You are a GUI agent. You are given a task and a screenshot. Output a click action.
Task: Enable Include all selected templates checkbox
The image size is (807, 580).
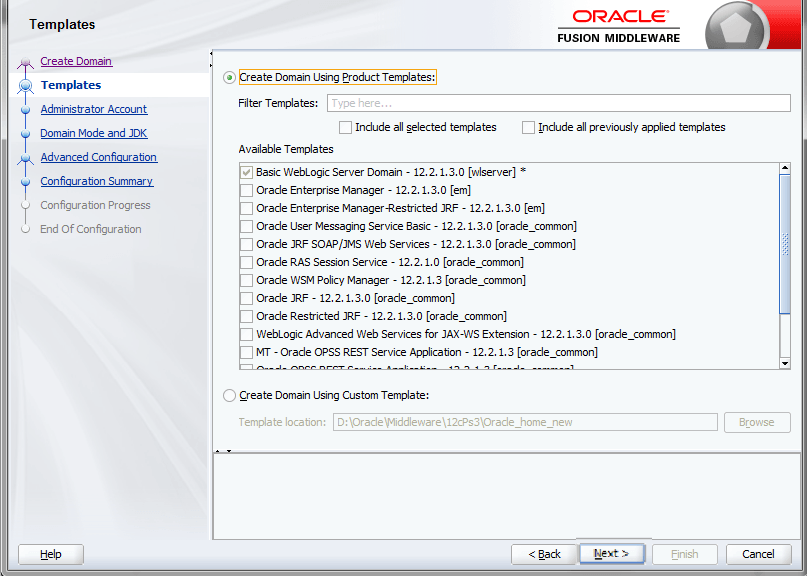pyautogui.click(x=345, y=128)
